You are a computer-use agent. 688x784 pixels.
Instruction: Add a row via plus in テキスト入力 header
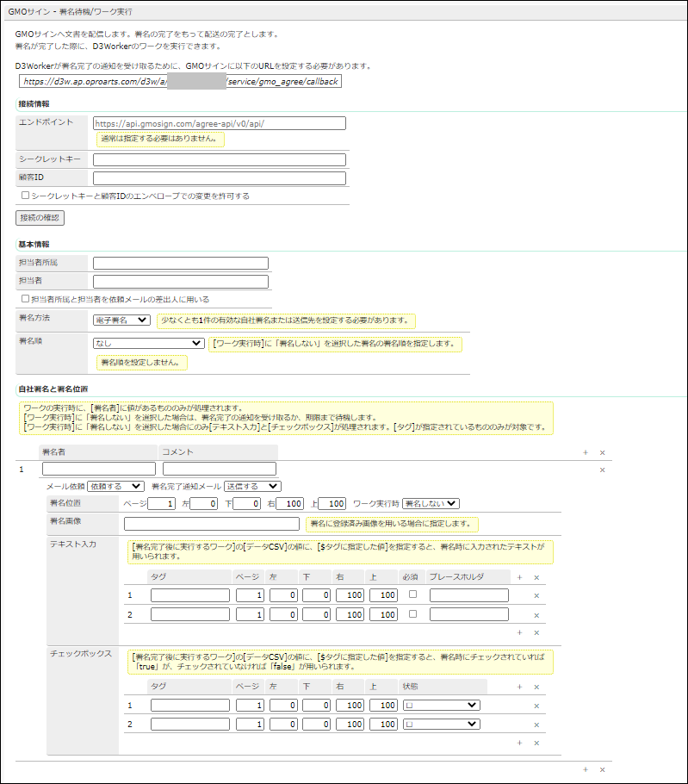[519, 577]
